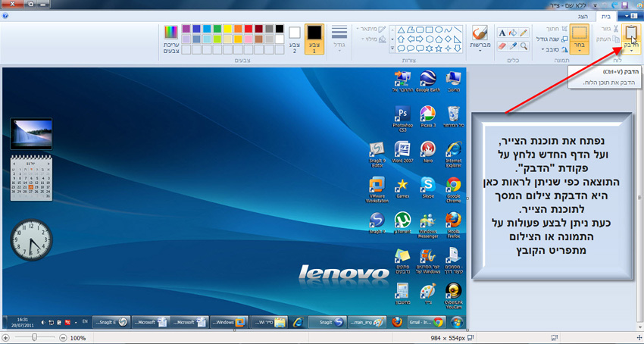Image resolution: width=644 pixels, height=344 pixels.
Task: Select the Fill with color bucket
Action: pos(513,33)
